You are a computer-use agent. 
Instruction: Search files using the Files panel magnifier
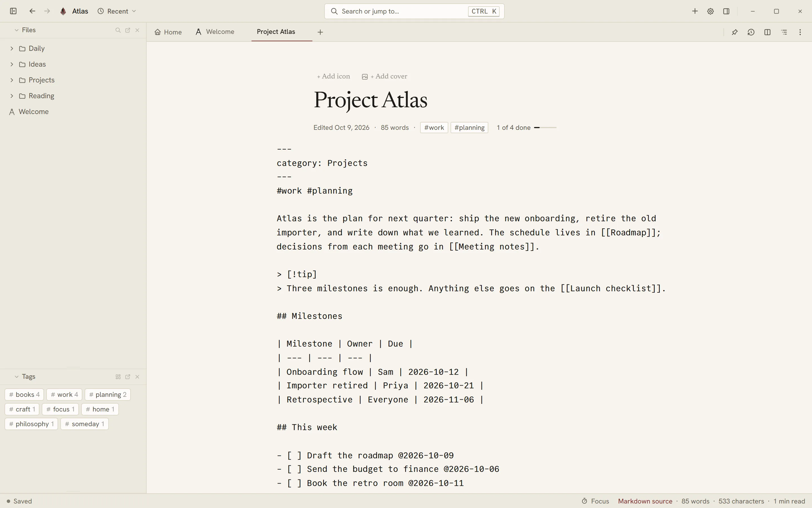(118, 30)
